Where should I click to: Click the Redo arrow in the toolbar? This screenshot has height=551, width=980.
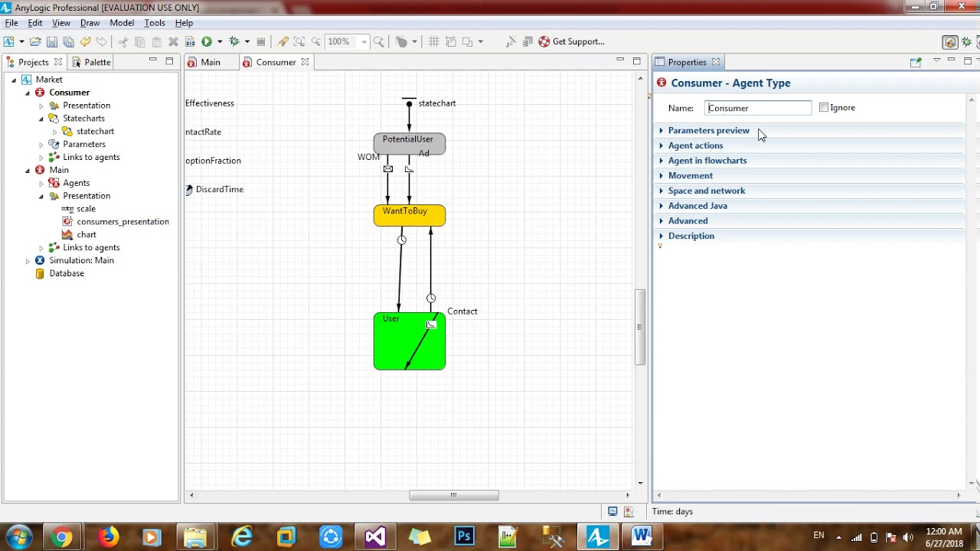(101, 41)
